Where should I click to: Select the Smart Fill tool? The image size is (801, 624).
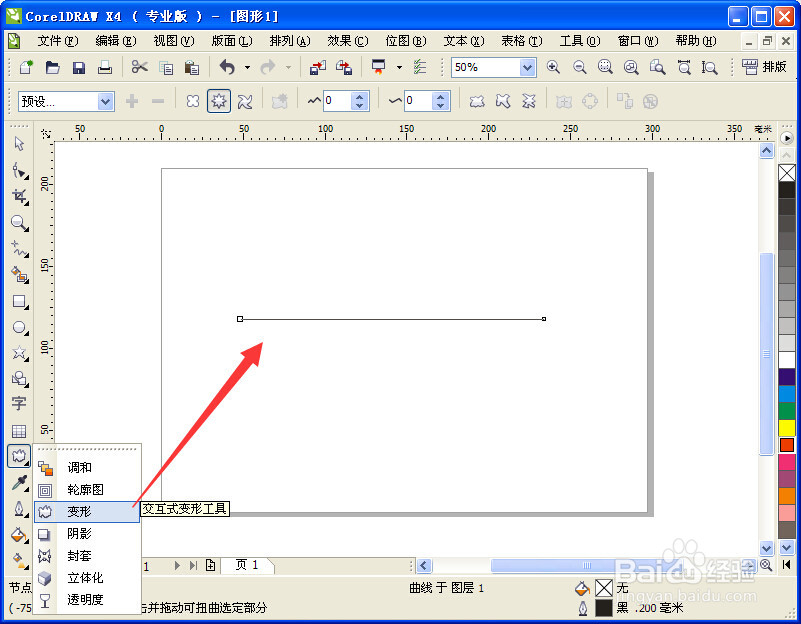[x=19, y=275]
